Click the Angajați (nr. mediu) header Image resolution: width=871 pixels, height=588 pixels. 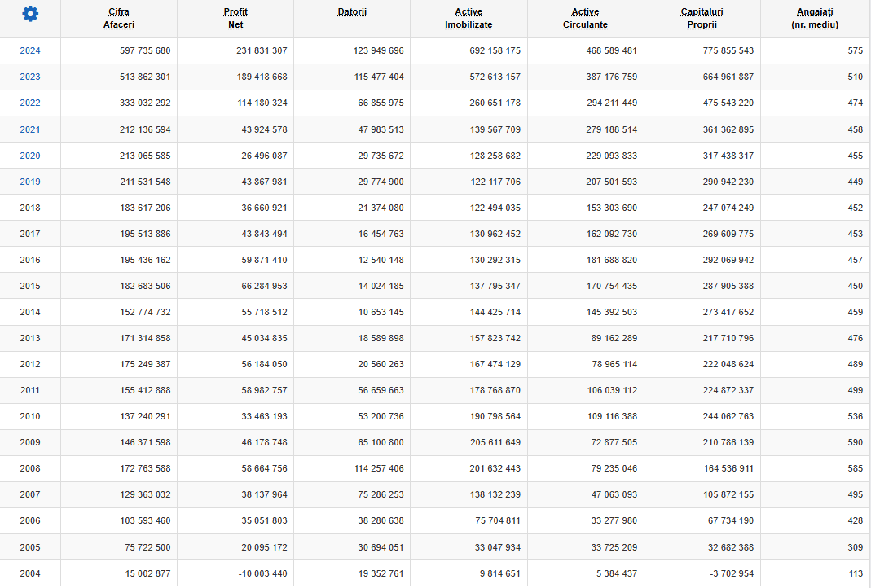[815, 18]
